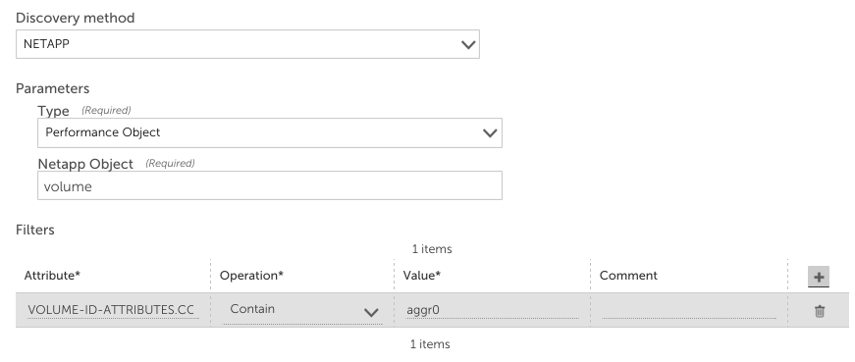This screenshot has height=362, width=855.
Task: Edit the aggr0 value field
Action: point(492,310)
